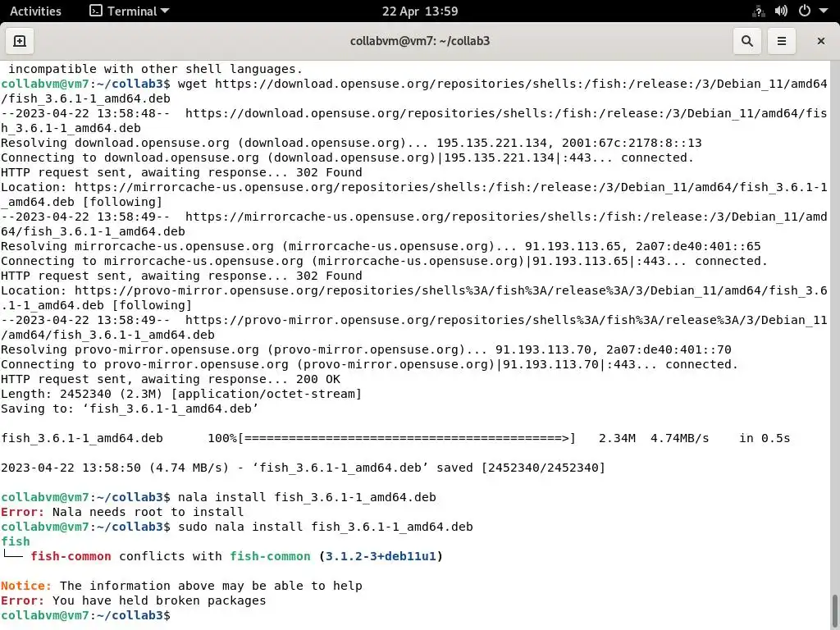The height and width of the screenshot is (630, 840).
Task: Click the 'sudo nala install' command text
Action: (x=325, y=527)
